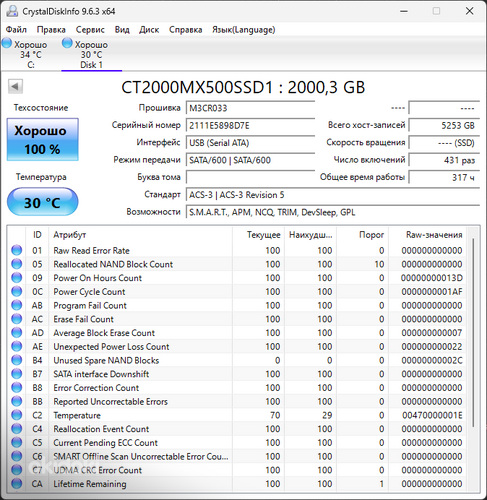The height and width of the screenshot is (500, 487).
Task: Open the Справка menu
Action: [185, 30]
